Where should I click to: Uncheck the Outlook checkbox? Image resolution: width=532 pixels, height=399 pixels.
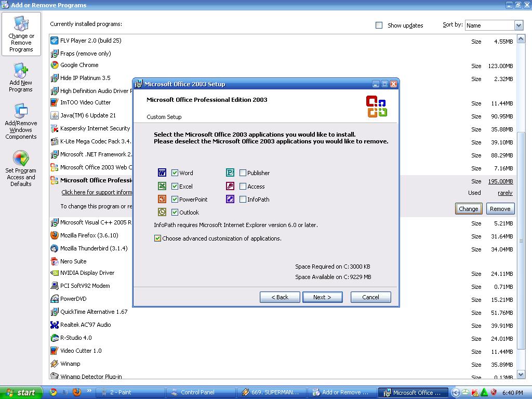175,212
